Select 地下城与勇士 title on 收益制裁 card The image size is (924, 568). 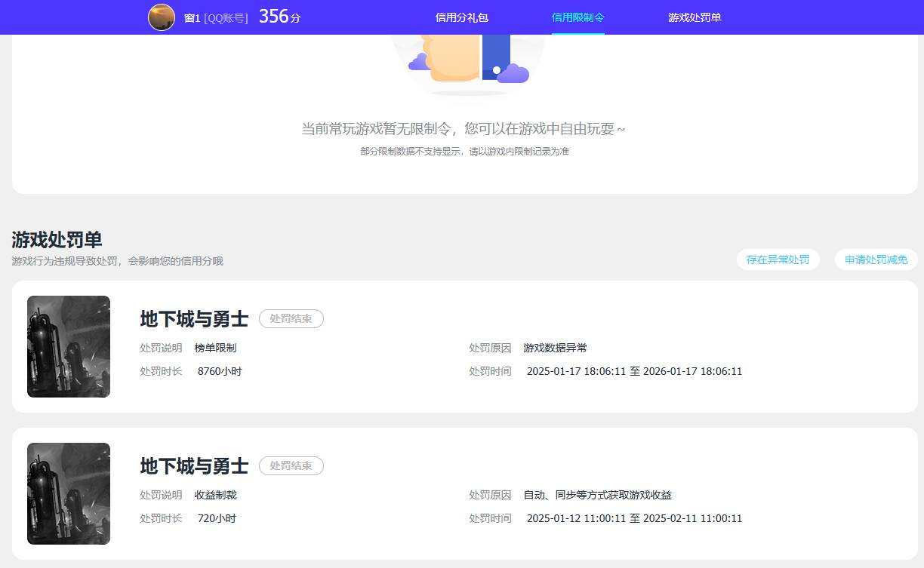[x=194, y=466]
